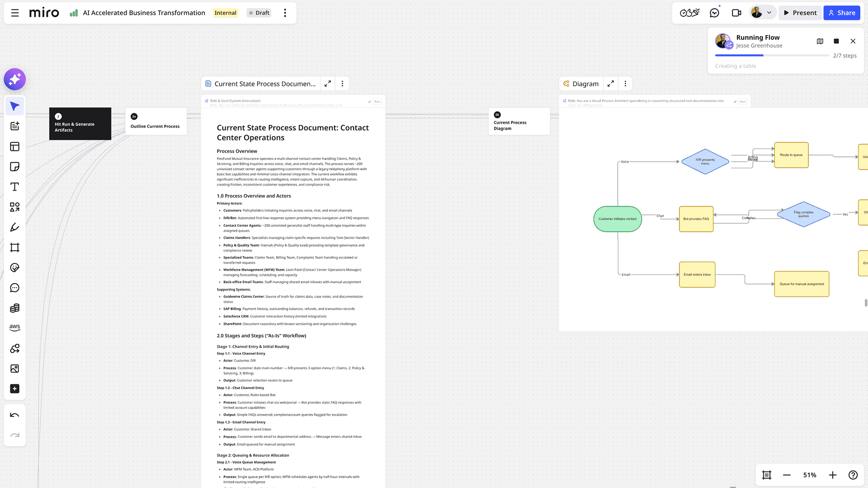Stop the running flow
This screenshot has width=868, height=488.
pos(836,41)
